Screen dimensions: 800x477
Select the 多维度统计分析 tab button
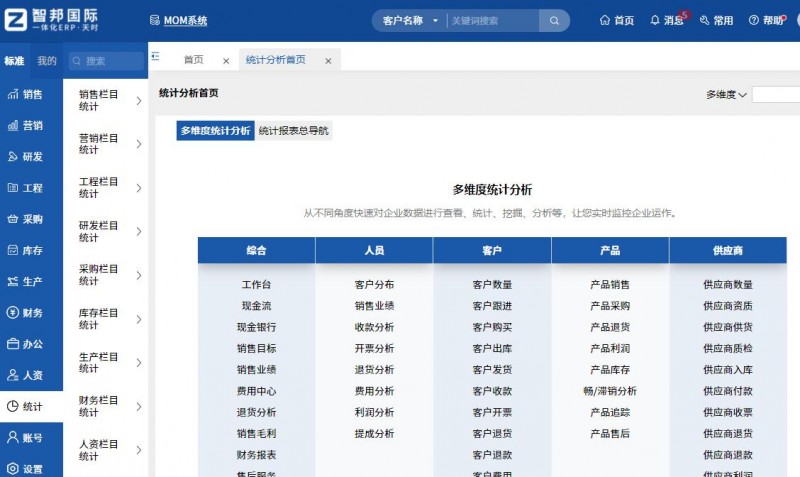[x=215, y=131]
